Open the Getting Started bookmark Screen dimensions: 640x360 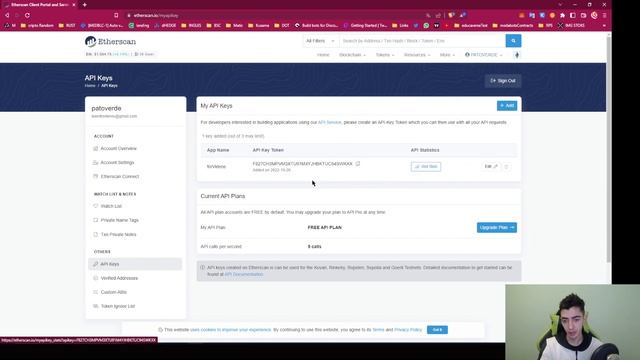[x=365, y=25]
